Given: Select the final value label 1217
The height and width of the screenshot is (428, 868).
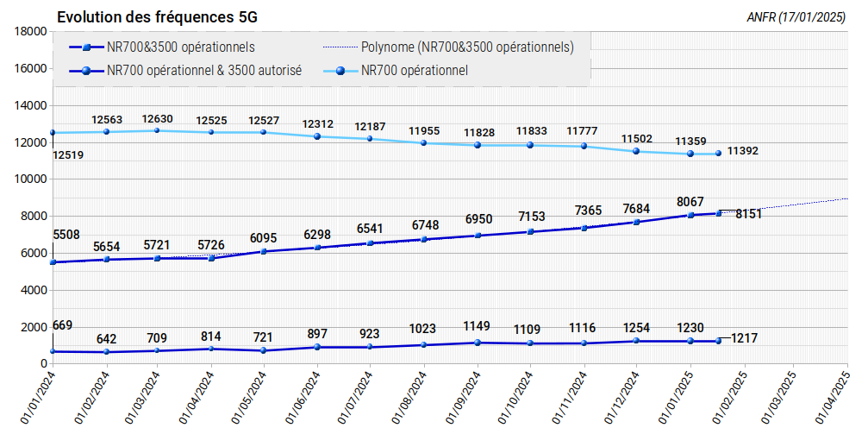Looking at the screenshot, I should (x=744, y=338).
